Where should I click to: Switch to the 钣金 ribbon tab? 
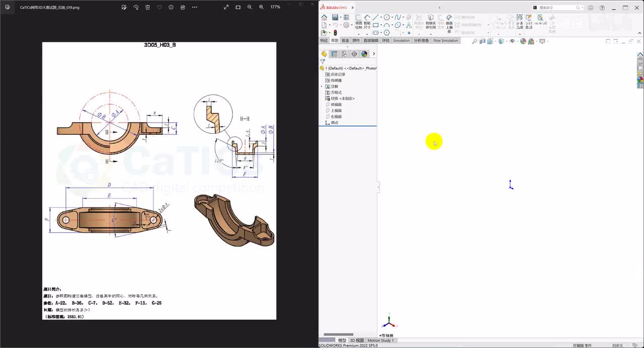[345, 40]
